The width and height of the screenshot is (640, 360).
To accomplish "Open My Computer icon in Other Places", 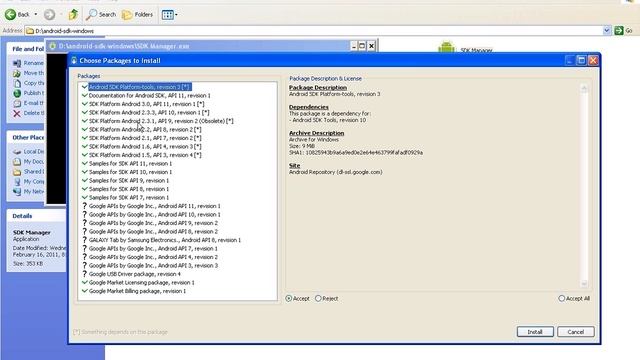I will pyautogui.click(x=17, y=182).
